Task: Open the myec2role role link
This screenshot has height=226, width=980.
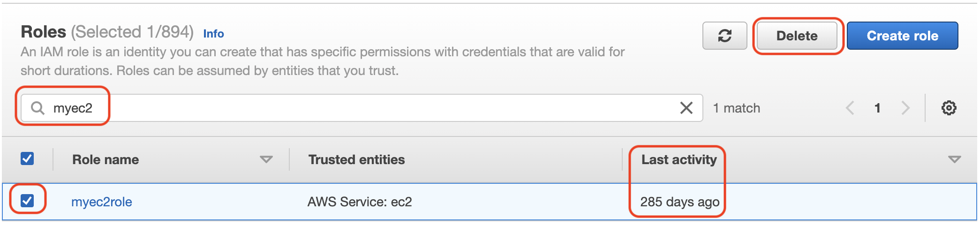Action: 102,202
